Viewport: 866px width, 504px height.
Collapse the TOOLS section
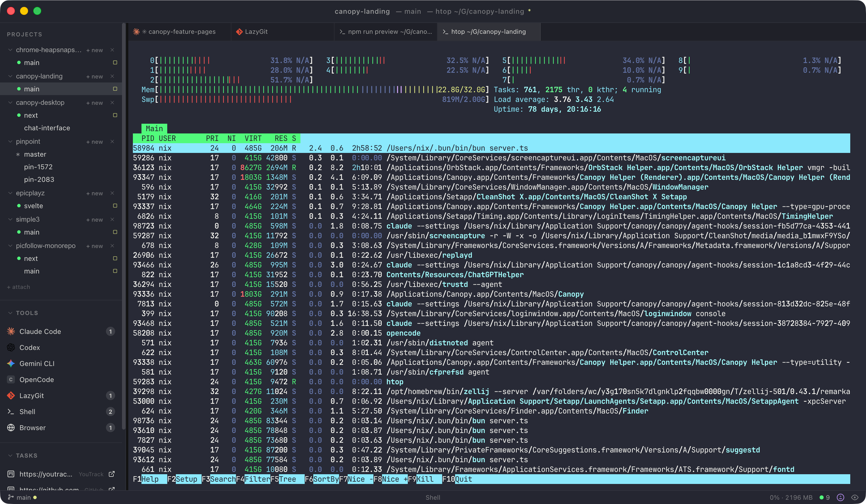coord(10,313)
